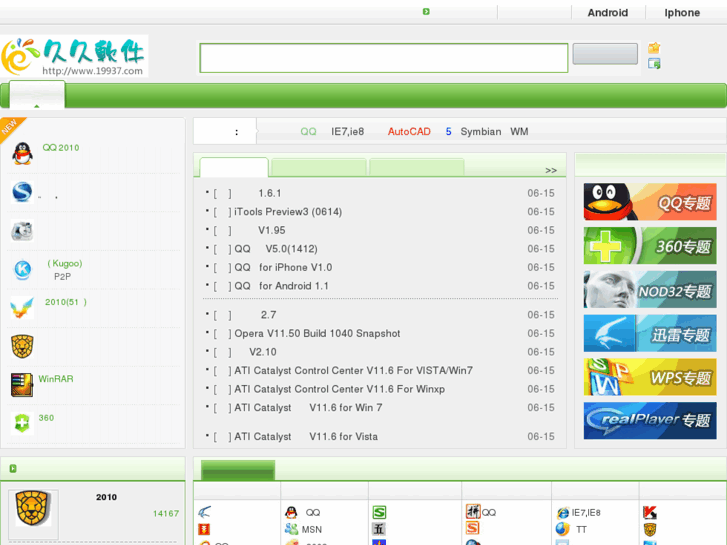Screen dimensions: 727x545
Task: Click the Kugoo K icon
Action: coord(22,269)
